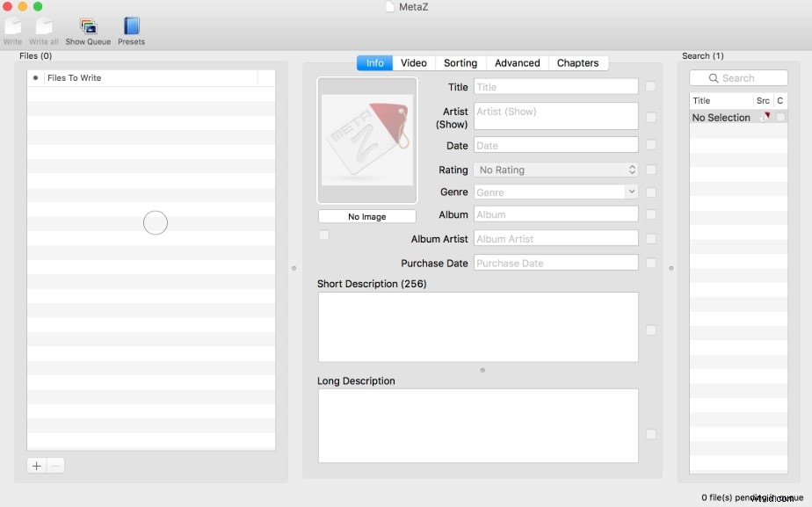Click the Write toolbar icon
This screenshot has height=507, width=812.
[12, 31]
